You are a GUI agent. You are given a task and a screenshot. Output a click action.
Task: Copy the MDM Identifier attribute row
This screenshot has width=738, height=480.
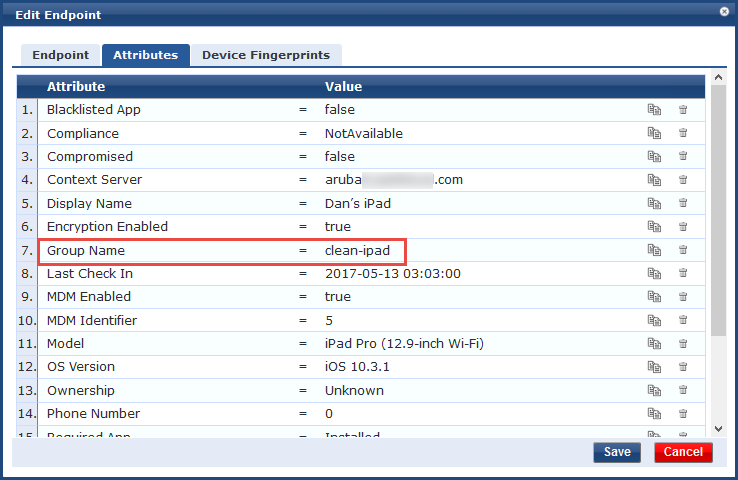point(654,320)
